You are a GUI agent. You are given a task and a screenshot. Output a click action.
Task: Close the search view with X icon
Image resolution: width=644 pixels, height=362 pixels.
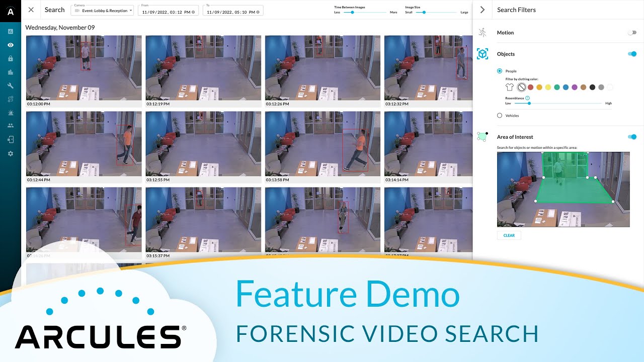31,10
